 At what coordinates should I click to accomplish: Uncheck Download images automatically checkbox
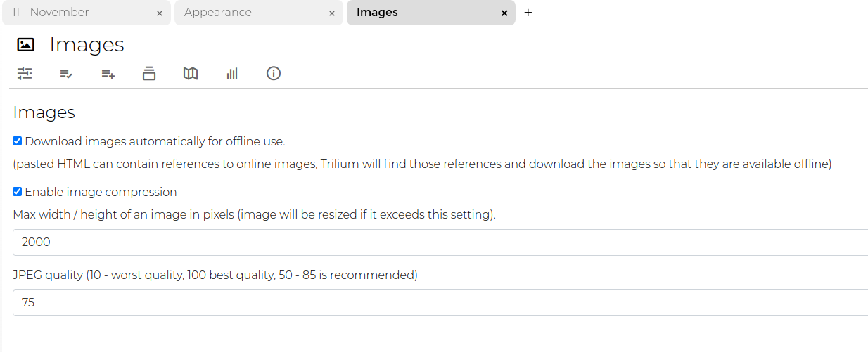pos(18,141)
